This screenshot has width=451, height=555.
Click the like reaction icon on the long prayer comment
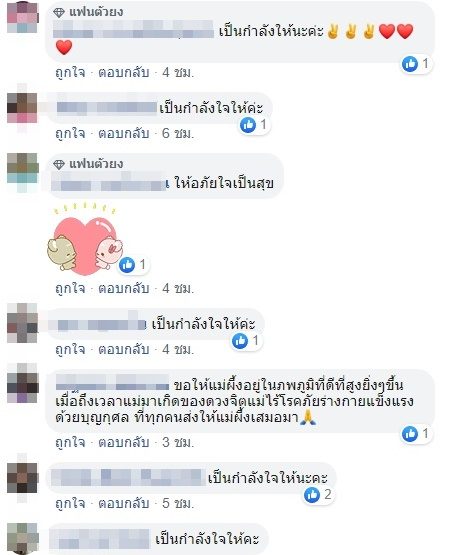410,434
